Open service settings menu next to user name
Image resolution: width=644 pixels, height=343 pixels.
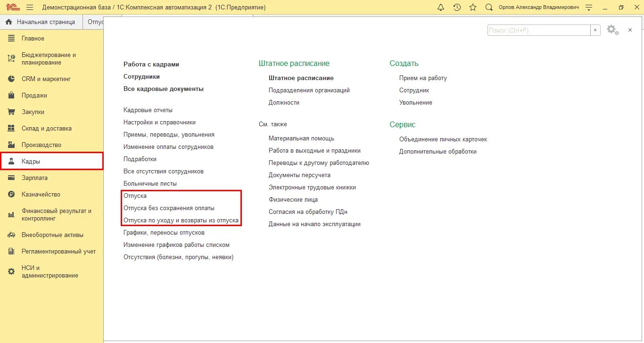coord(589,8)
